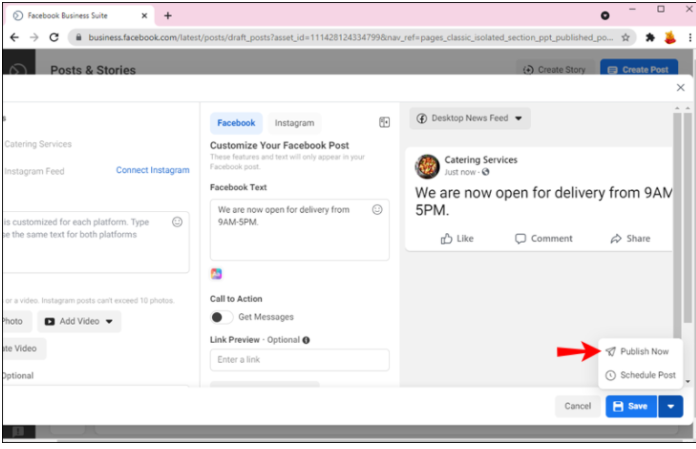The width and height of the screenshot is (696, 449).
Task: Click inside the Facebook Text box
Action: point(300,230)
